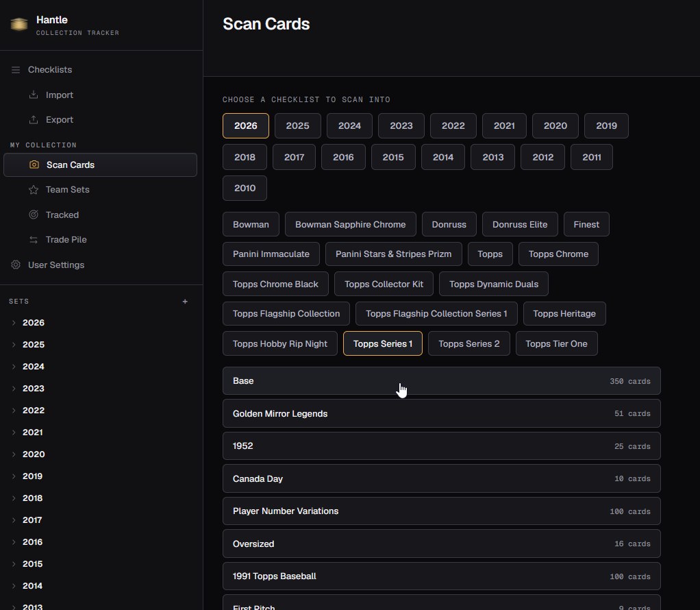700x610 pixels.
Task: Pick the Topps Chrome product
Action: [x=558, y=254]
